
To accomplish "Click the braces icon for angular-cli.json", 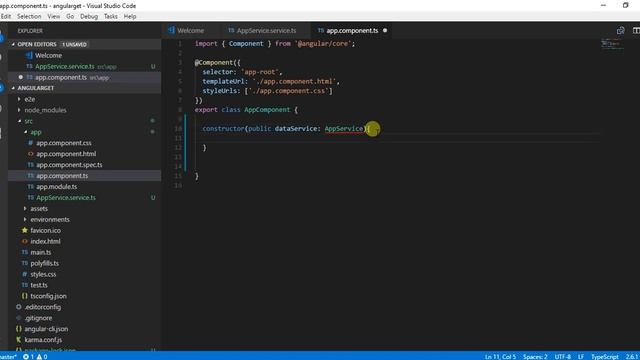I will (18, 329).
